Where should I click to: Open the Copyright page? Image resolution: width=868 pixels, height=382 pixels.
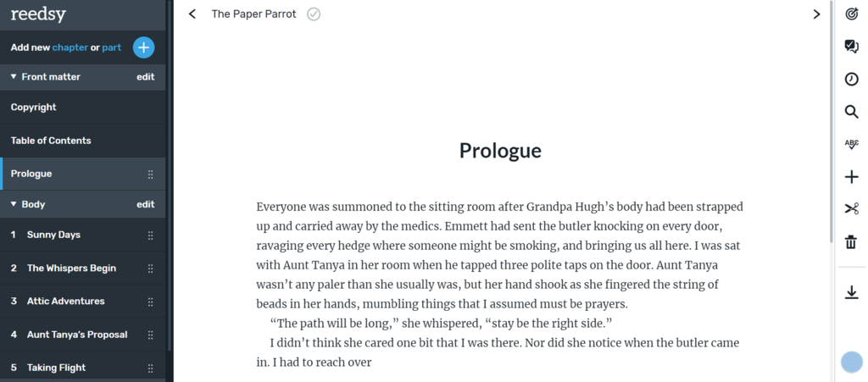coord(83,108)
